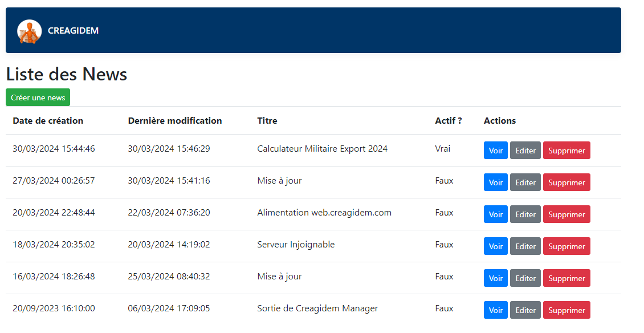
Task: Edit the Alimentation web.creagidem.com news
Action: [525, 214]
